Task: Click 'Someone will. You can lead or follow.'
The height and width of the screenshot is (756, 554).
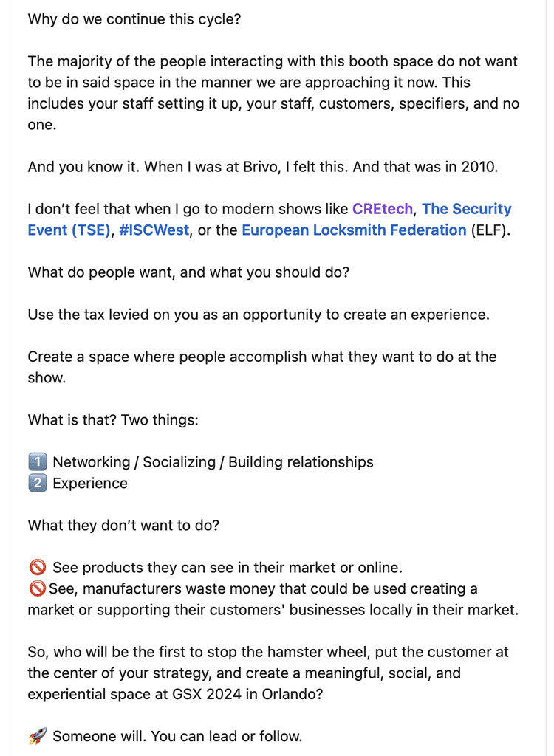Action: pos(177,736)
